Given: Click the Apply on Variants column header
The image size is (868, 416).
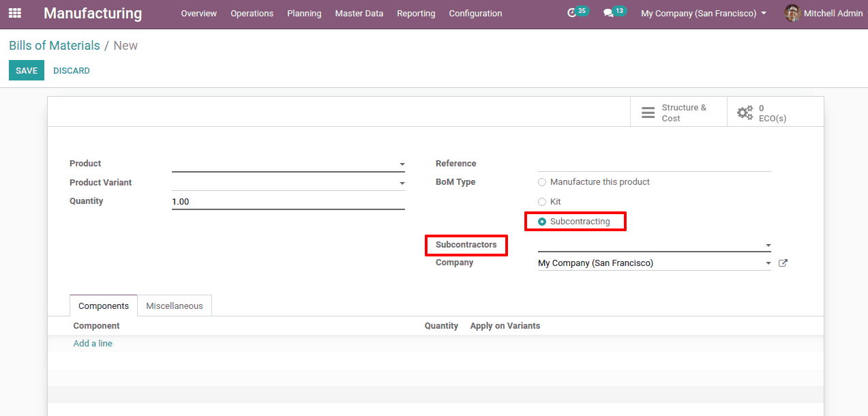Looking at the screenshot, I should coord(505,326).
